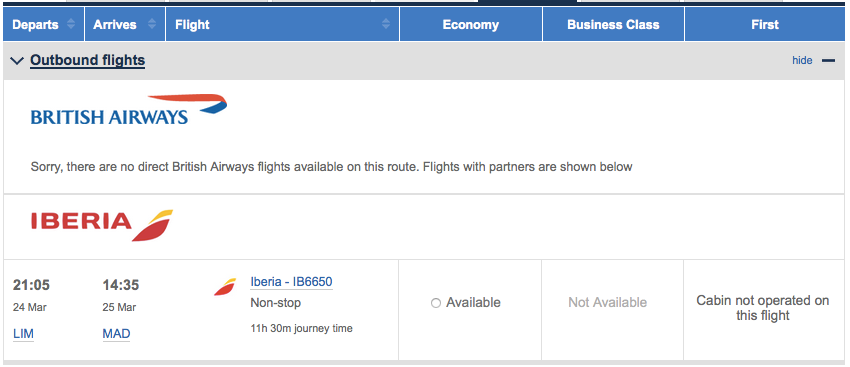Click the minus icon next to hide

coord(828,60)
